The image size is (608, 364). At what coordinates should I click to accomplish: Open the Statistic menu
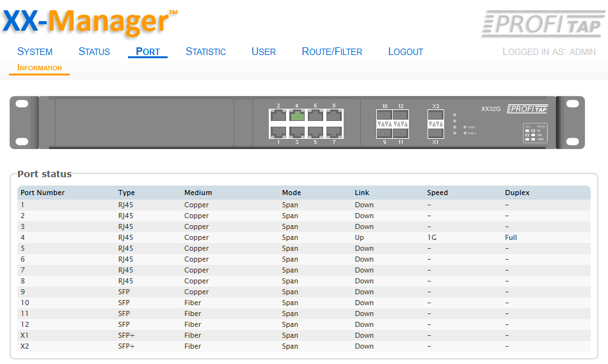pyautogui.click(x=205, y=52)
